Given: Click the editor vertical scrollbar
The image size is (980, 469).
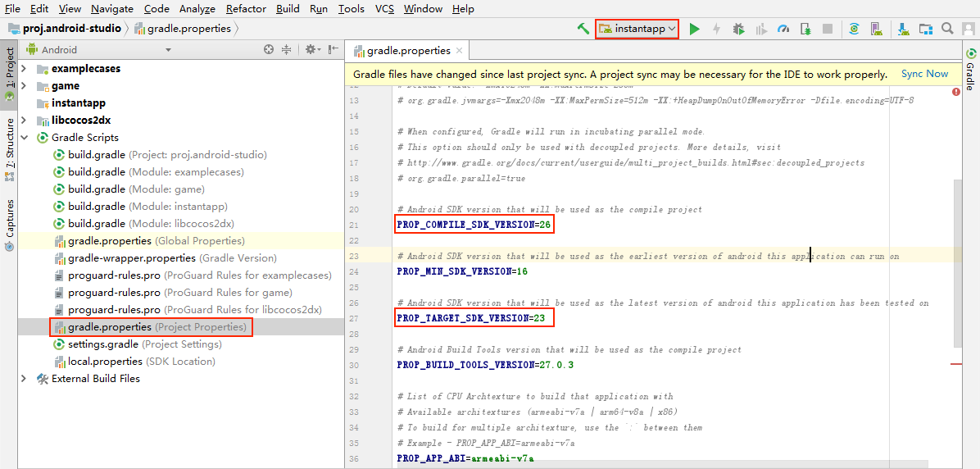Looking at the screenshot, I should point(957,262).
